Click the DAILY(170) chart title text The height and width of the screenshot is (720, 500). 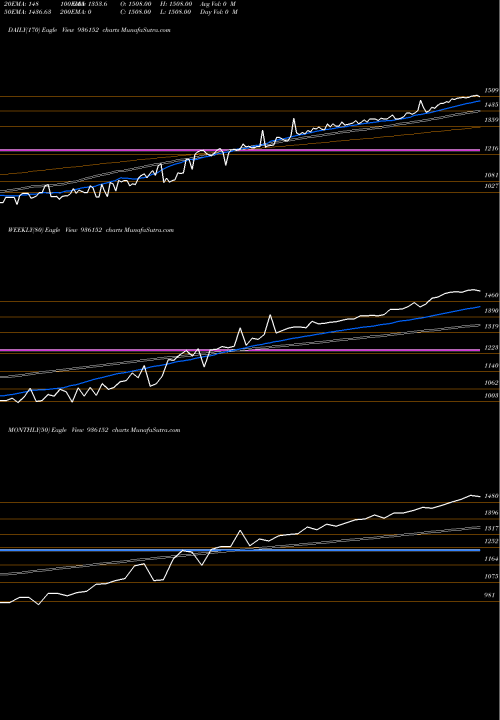[90, 30]
